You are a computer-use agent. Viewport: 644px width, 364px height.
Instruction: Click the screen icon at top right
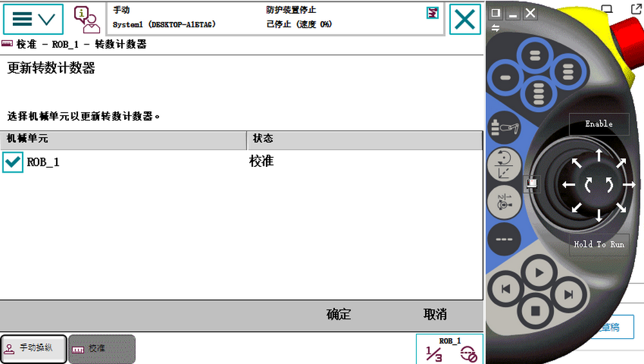[607, 8]
